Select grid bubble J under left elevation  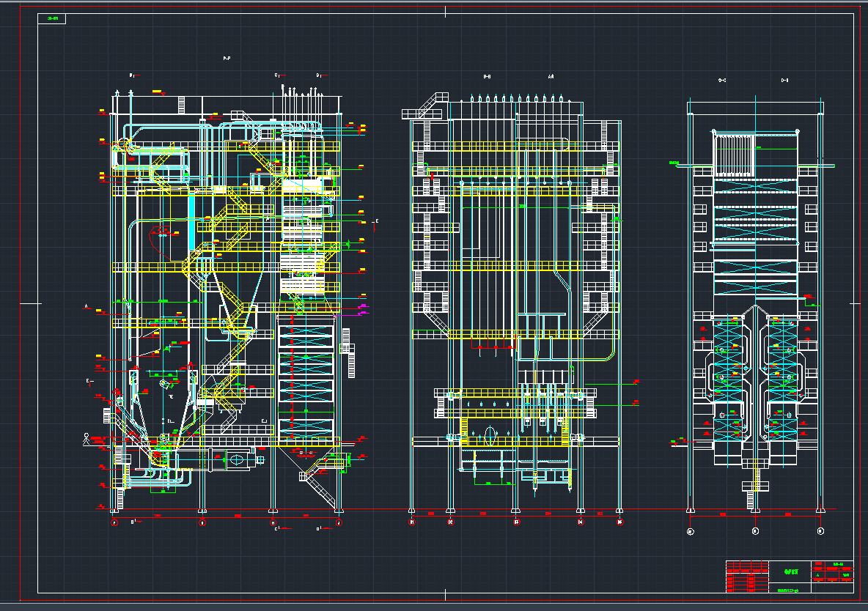pos(339,523)
